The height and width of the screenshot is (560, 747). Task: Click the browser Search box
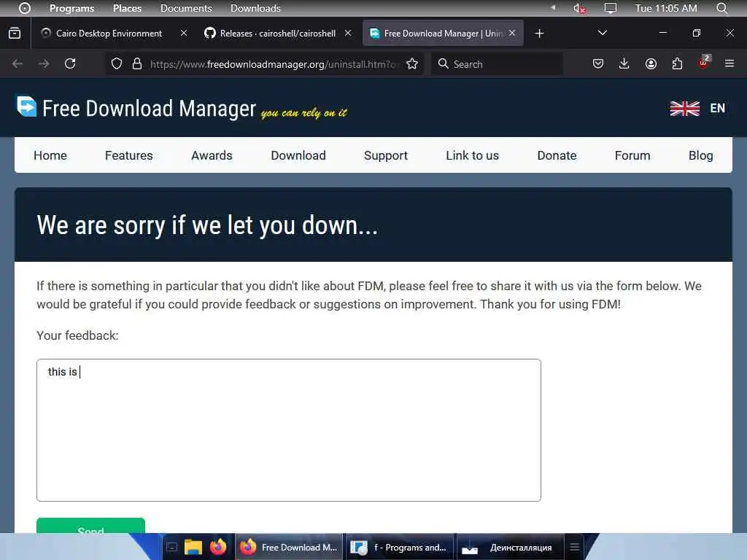(498, 64)
